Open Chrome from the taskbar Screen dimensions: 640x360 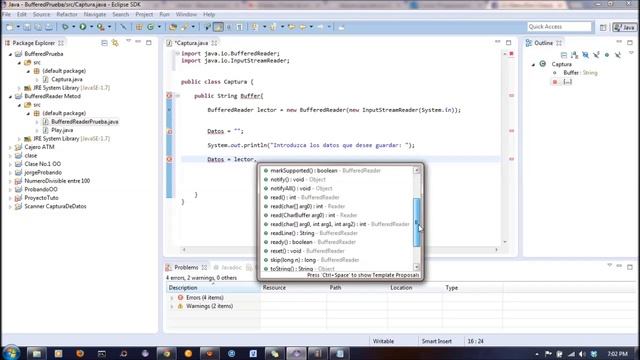tap(167, 353)
